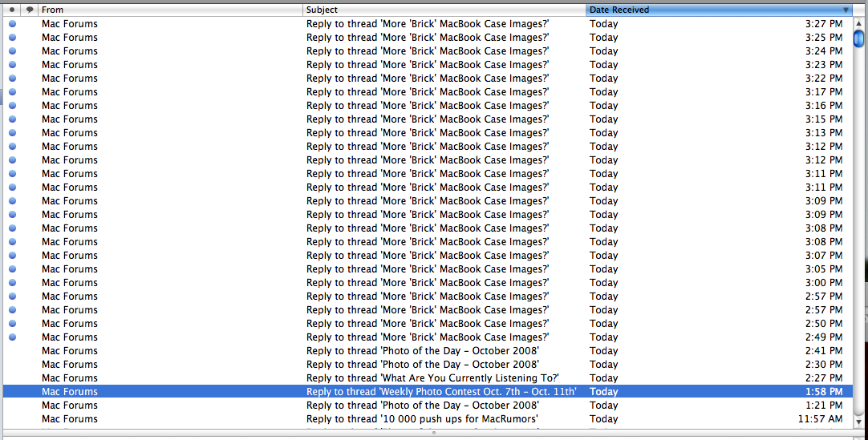Click the sort direction triangle in Date Received
The height and width of the screenshot is (440, 868).
pyautogui.click(x=846, y=10)
